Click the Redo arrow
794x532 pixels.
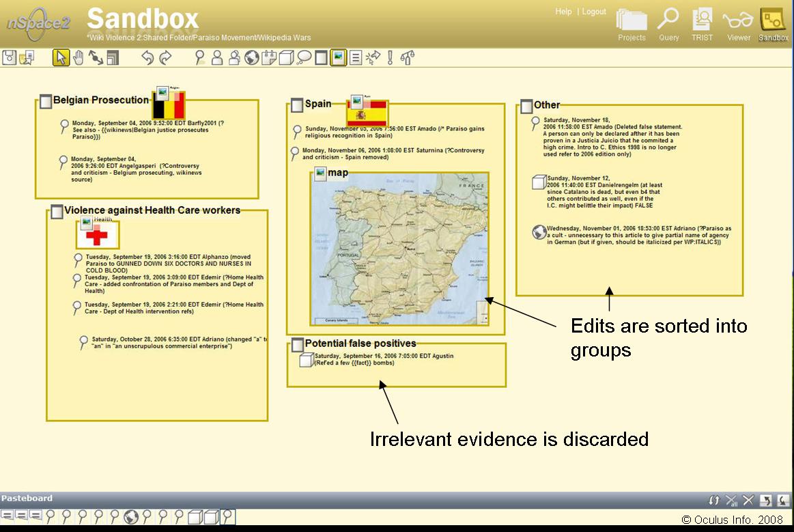click(165, 57)
